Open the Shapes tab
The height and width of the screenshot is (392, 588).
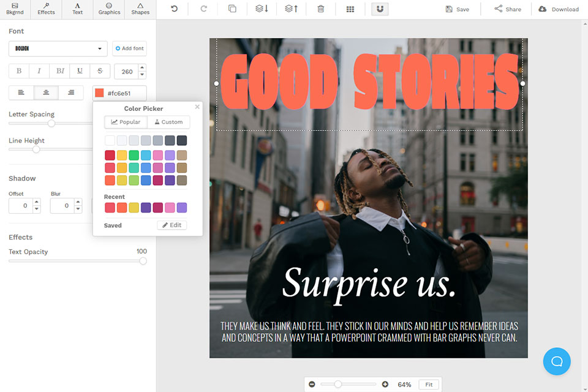coord(140,9)
